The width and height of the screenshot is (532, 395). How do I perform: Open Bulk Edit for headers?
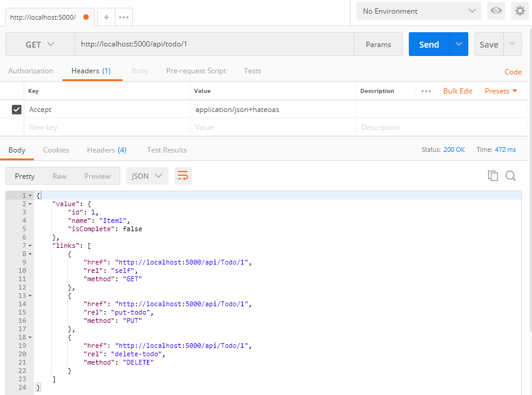tap(457, 91)
